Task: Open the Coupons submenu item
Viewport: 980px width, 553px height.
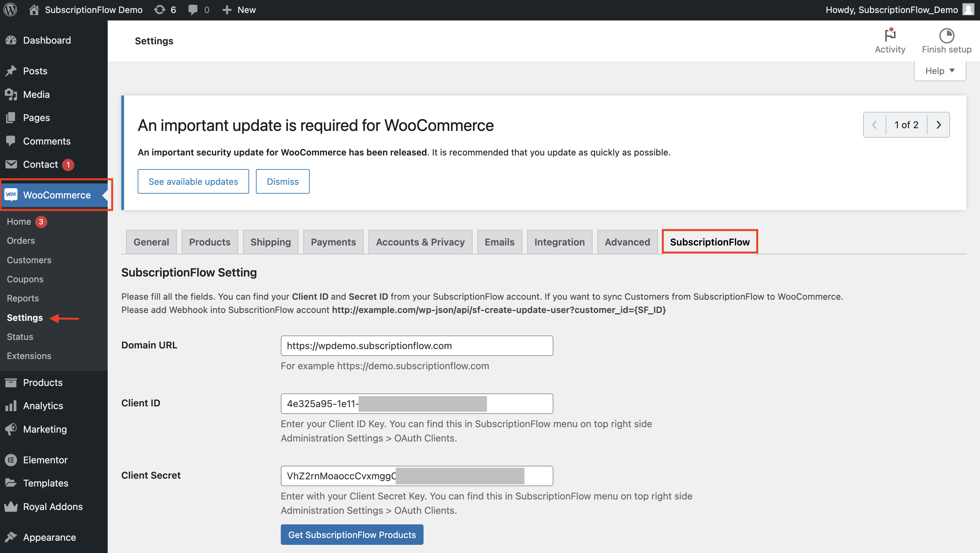Action: (x=25, y=279)
